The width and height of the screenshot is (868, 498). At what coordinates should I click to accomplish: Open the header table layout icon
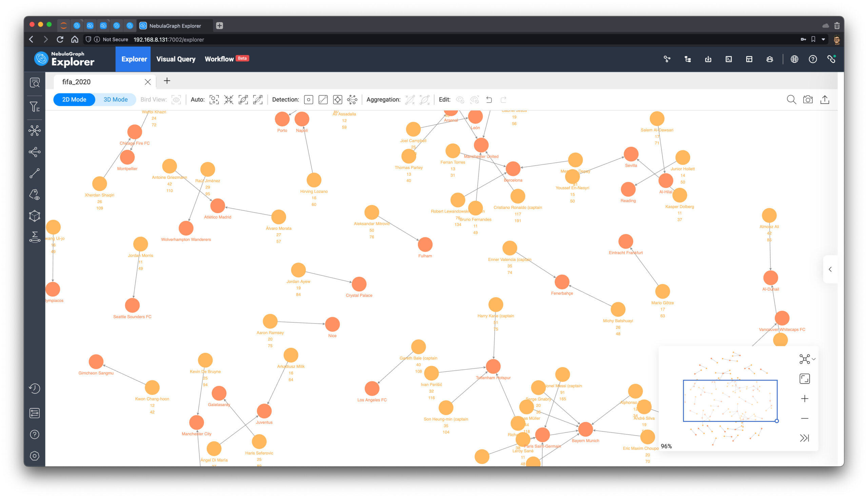click(749, 59)
